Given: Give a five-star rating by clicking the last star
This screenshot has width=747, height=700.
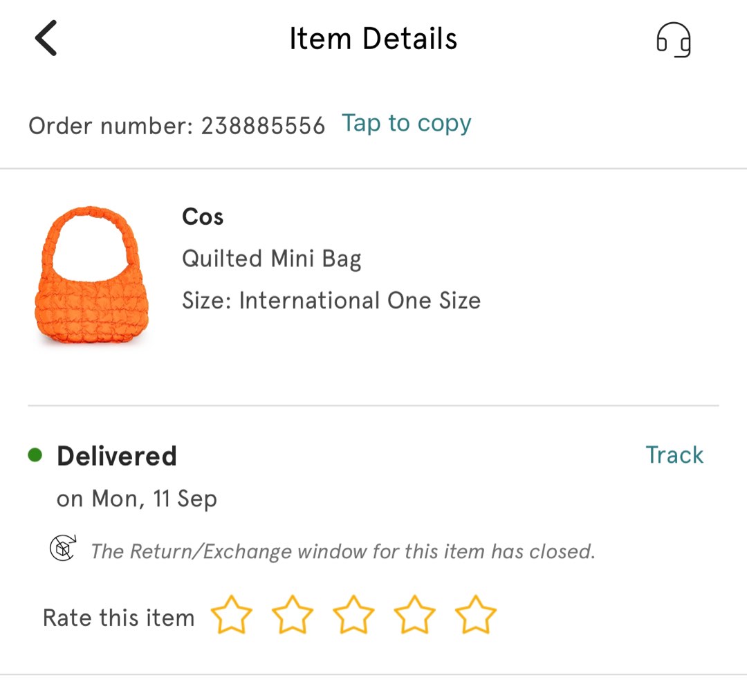Looking at the screenshot, I should (475, 614).
